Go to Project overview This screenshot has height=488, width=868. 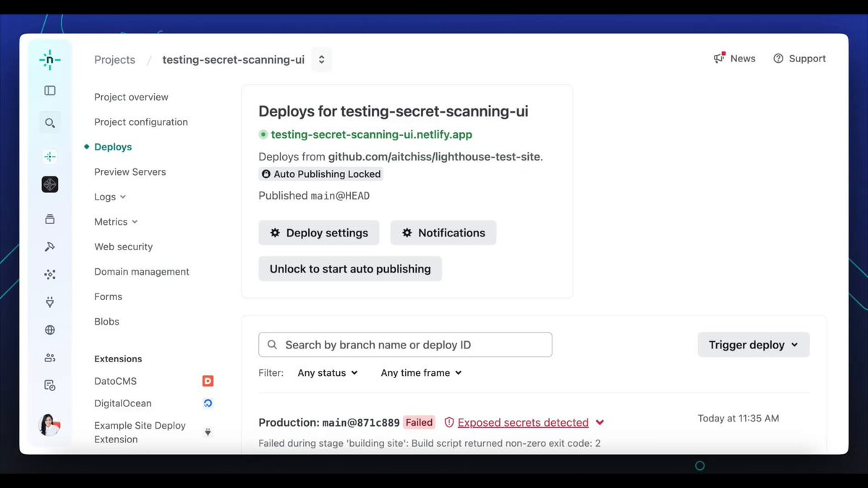(131, 97)
